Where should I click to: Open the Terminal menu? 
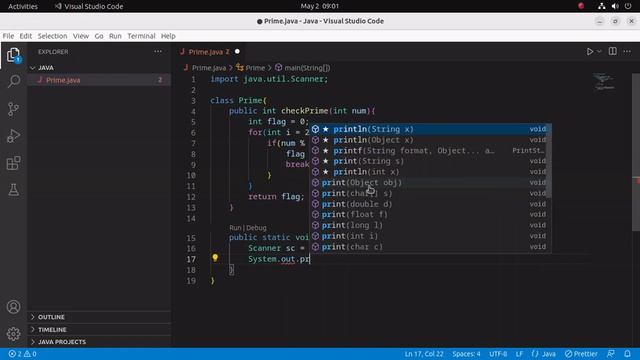(x=141, y=36)
